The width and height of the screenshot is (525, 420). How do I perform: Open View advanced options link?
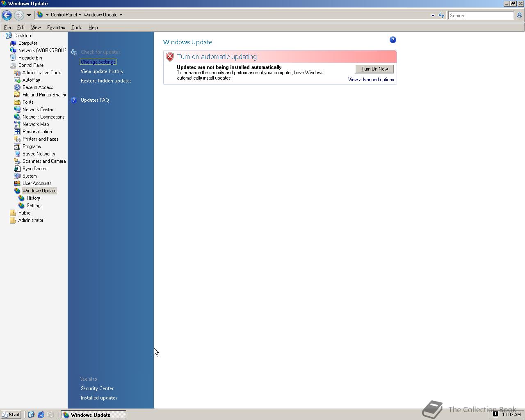pyautogui.click(x=371, y=80)
